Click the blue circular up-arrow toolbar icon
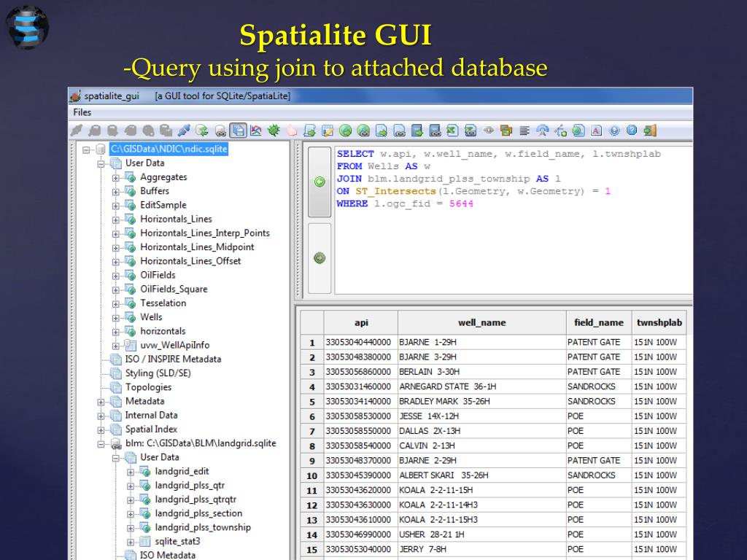Screen dimensions: 747x560 click(x=614, y=130)
